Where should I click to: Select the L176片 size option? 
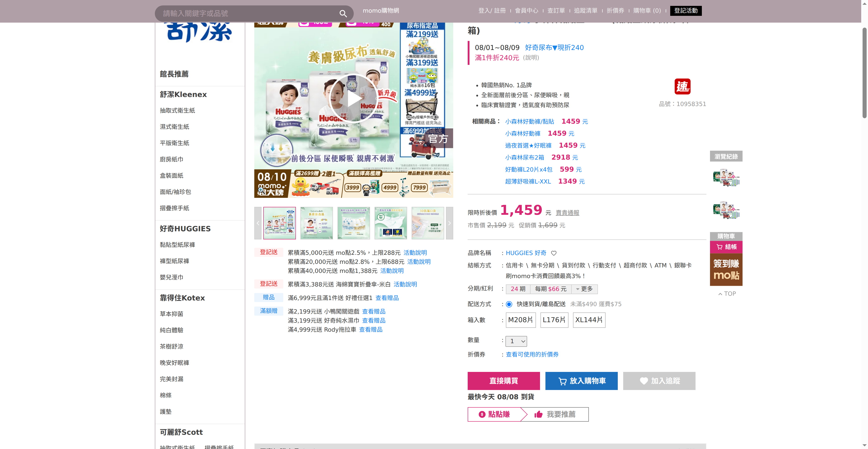pos(554,320)
